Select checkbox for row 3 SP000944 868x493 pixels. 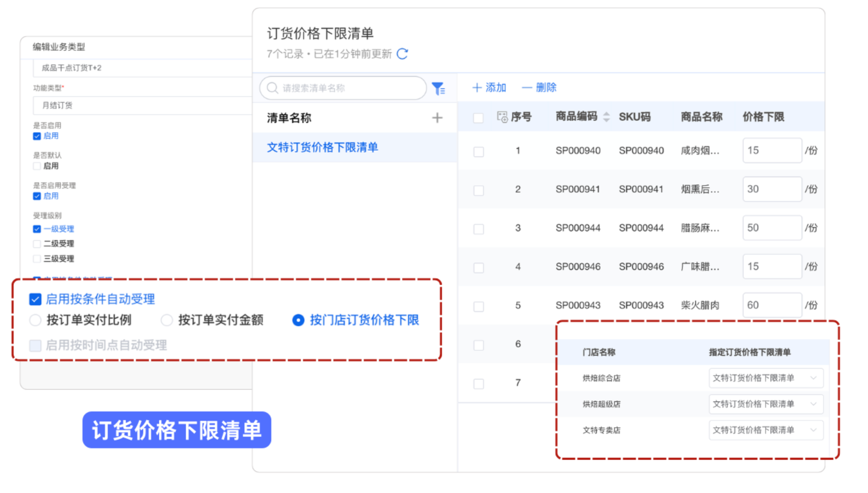(478, 229)
